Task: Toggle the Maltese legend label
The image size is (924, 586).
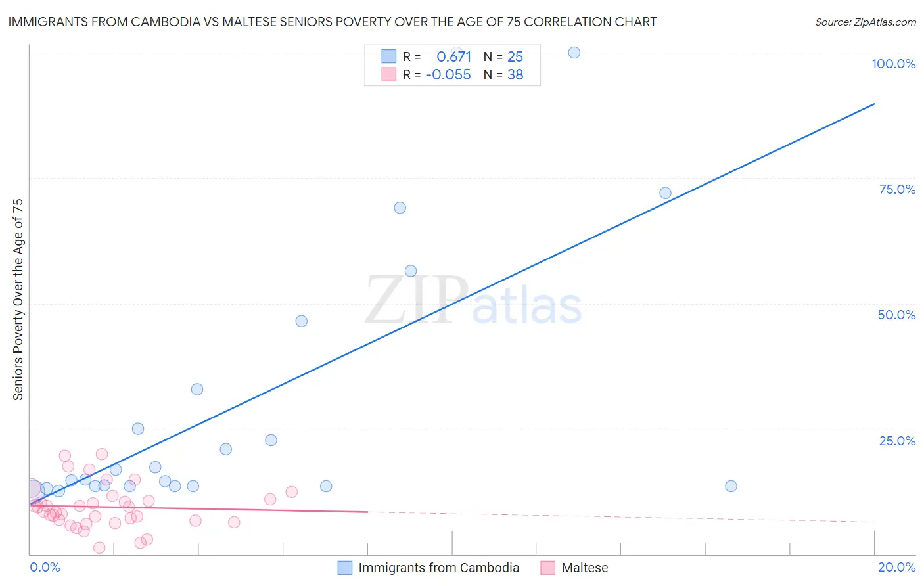Action: 584,568
